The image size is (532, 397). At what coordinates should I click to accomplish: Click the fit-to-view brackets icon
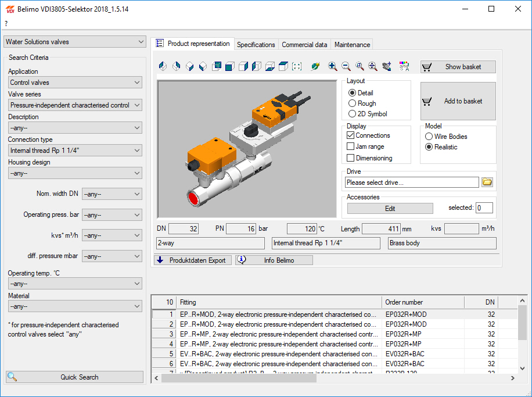pyautogui.click(x=297, y=67)
